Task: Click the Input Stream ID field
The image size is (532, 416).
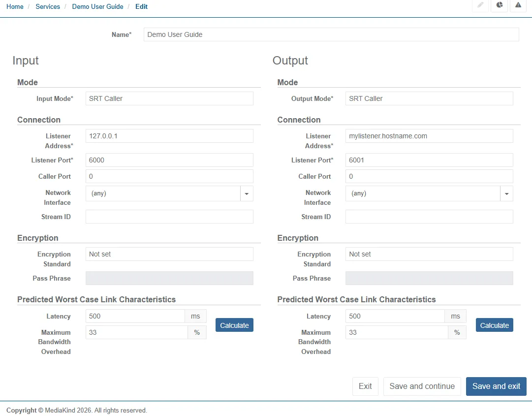Action: [x=169, y=217]
